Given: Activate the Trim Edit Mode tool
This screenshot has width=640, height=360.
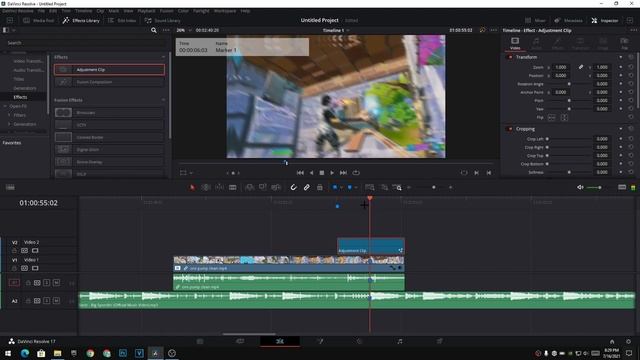Looking at the screenshot, I should 206,187.
